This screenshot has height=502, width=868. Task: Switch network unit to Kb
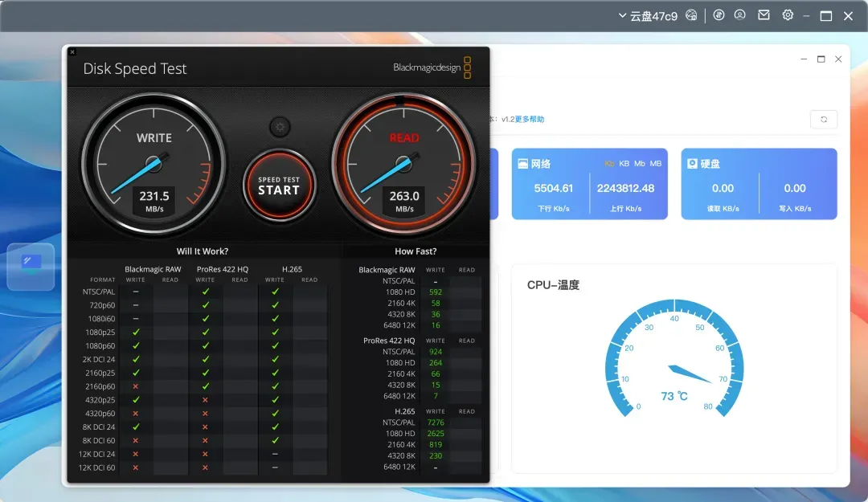click(609, 163)
